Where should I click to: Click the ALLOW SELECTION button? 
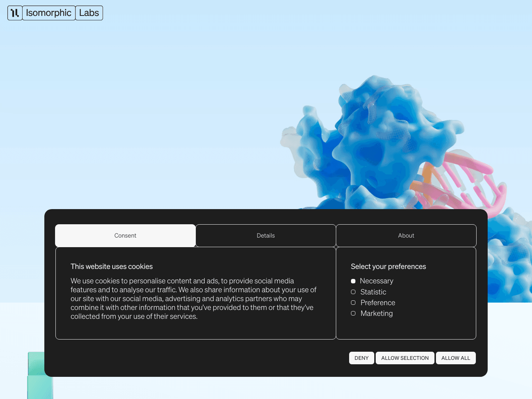click(405, 358)
